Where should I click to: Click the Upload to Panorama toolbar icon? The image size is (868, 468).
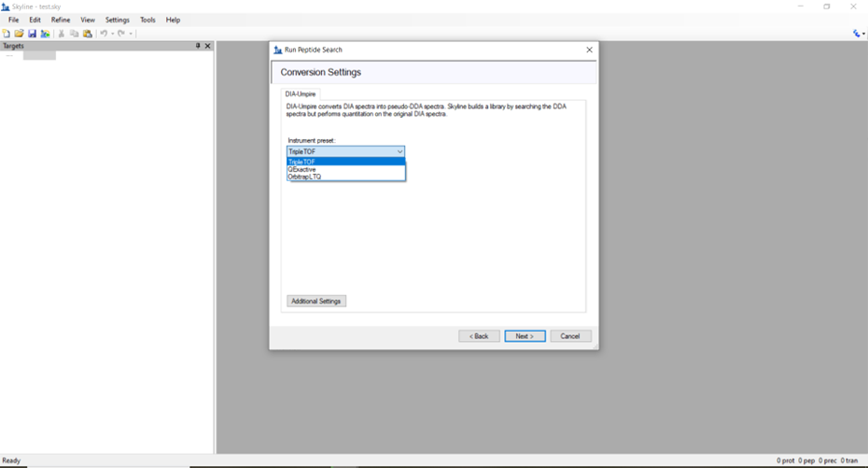[46, 34]
